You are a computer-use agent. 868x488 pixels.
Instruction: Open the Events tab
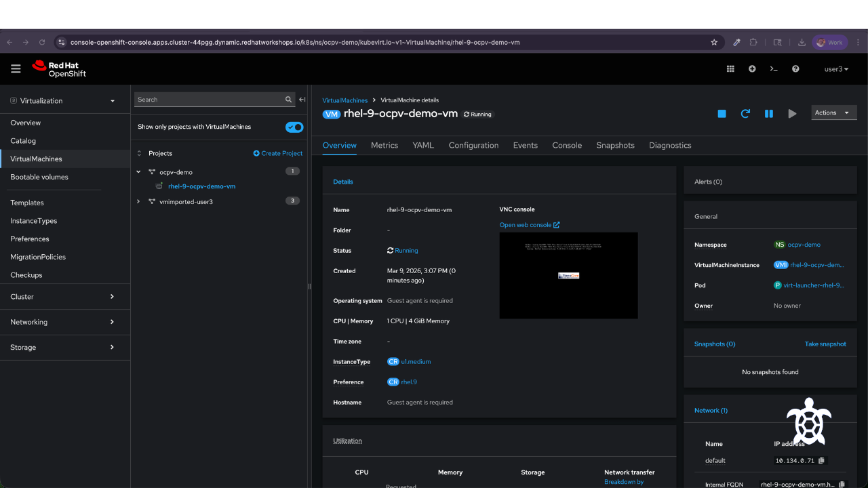(x=526, y=145)
